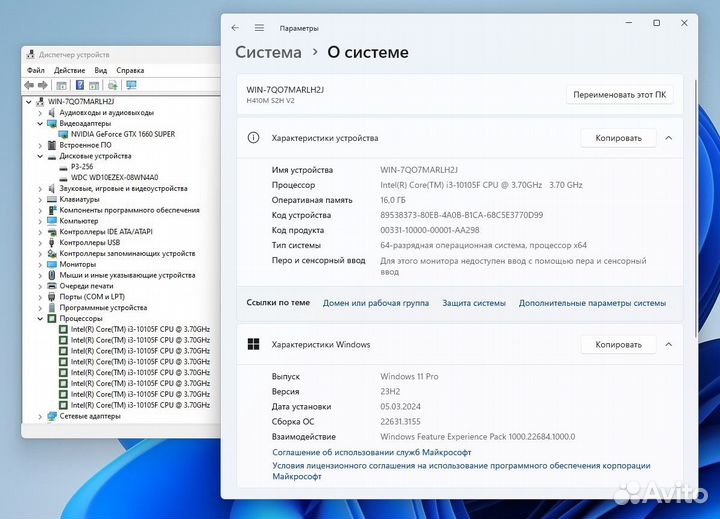The image size is (720, 519).
Task: Open Действие menu in Device Manager
Action: (69, 70)
